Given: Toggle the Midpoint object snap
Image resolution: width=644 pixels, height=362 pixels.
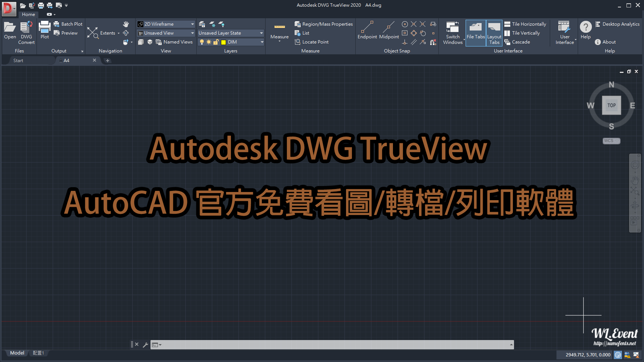Looking at the screenshot, I should (x=389, y=30).
